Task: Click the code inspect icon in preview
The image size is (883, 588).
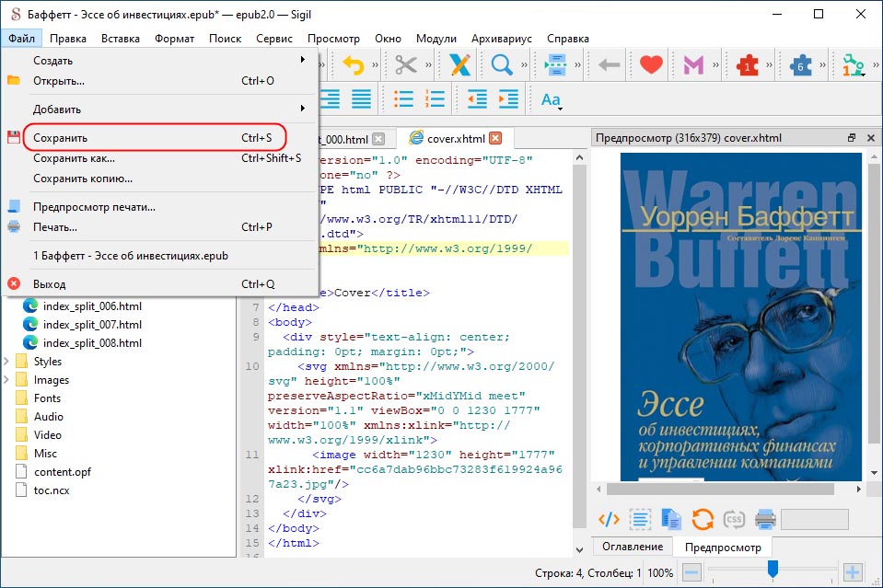Action: 609,519
